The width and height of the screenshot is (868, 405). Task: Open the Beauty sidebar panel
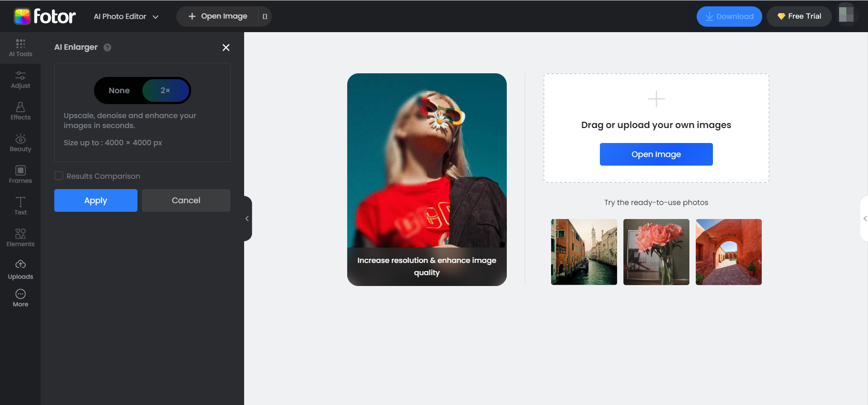coord(20,143)
